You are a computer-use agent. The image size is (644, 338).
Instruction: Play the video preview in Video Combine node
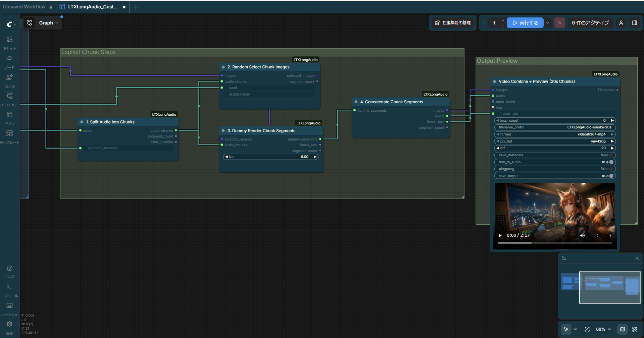(500, 235)
